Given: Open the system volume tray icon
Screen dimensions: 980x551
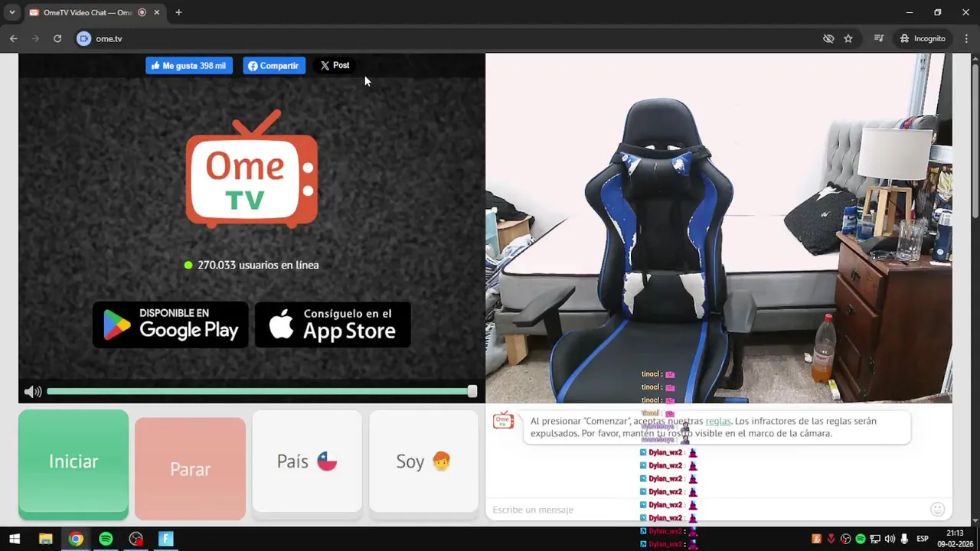Looking at the screenshot, I should click(890, 539).
